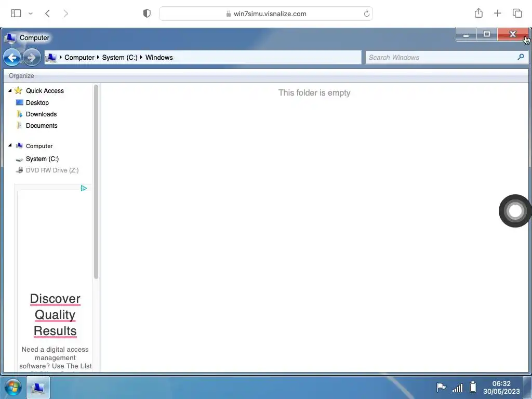Click the floating round assistive button
This screenshot has height=399, width=532.
[515, 211]
